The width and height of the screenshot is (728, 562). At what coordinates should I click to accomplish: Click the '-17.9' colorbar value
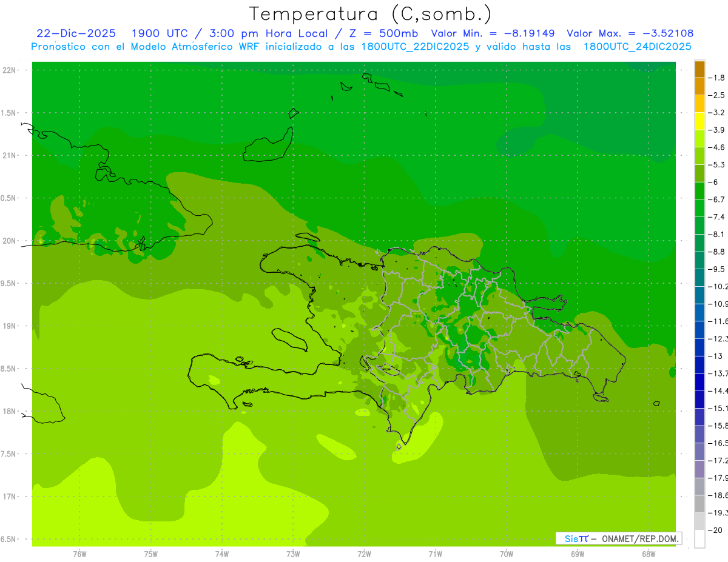click(718, 478)
